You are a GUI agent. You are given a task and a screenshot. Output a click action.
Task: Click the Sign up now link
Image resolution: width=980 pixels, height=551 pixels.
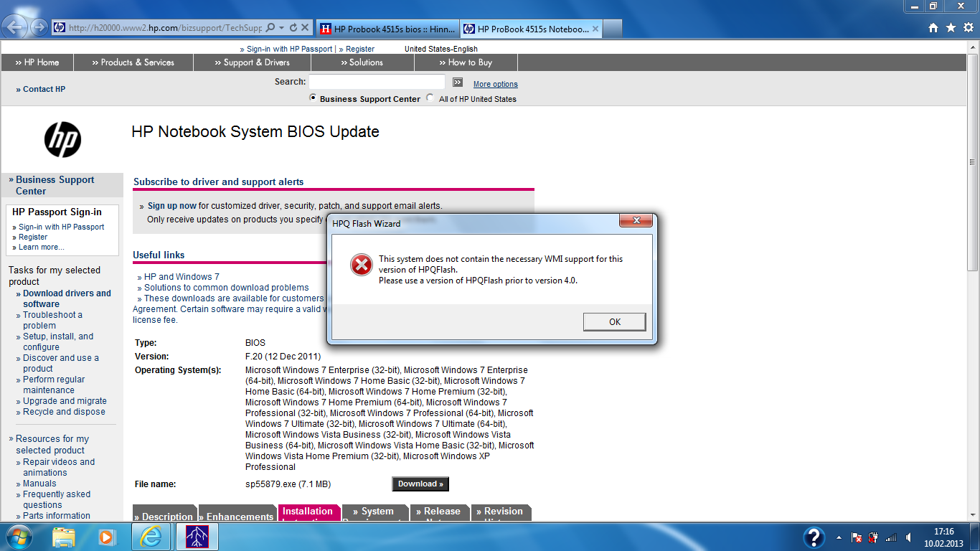coord(172,206)
